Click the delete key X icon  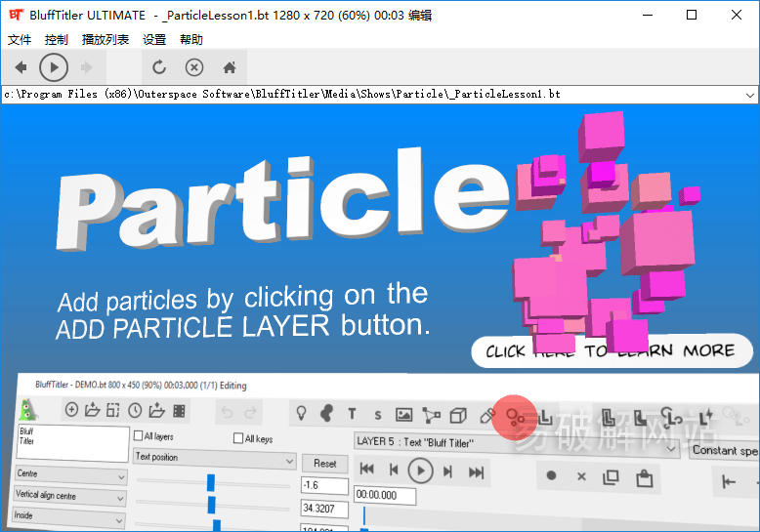(581, 476)
